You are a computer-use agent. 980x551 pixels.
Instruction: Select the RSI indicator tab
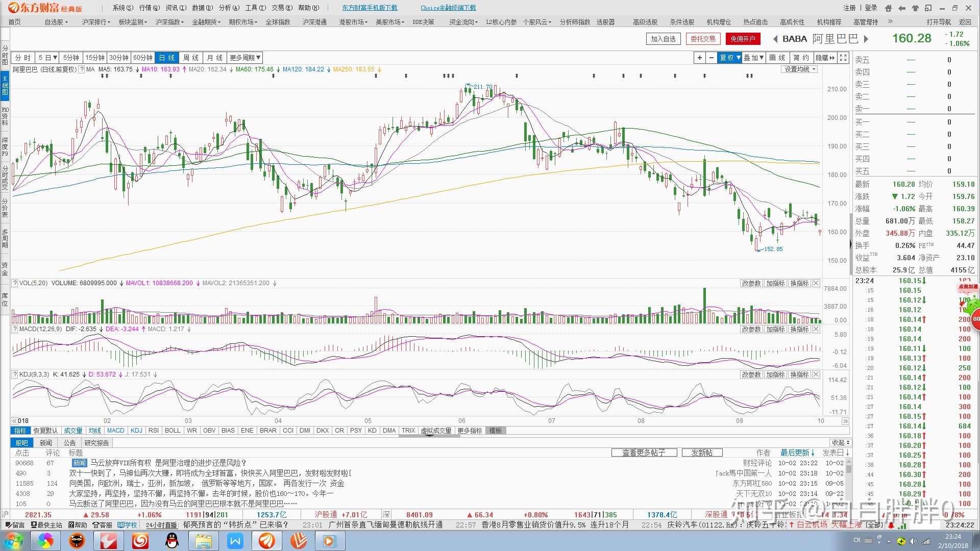pyautogui.click(x=153, y=431)
